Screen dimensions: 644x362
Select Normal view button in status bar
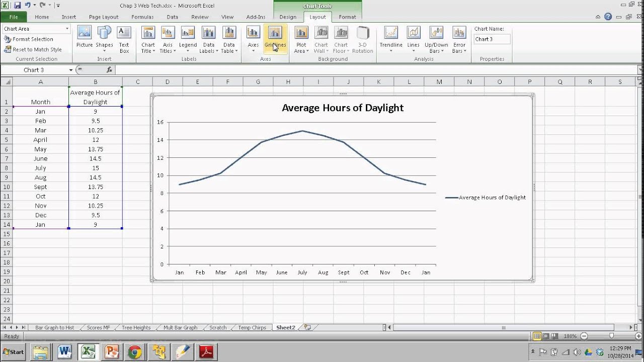point(537,336)
